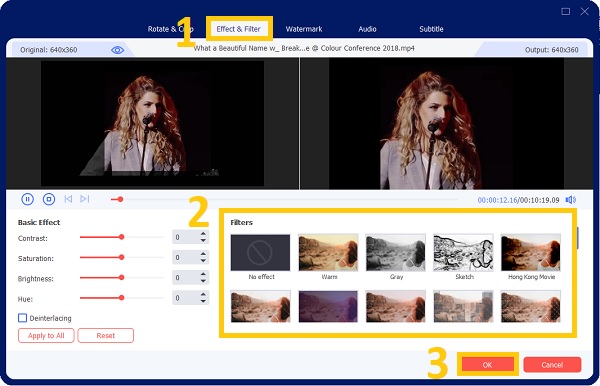Open the Subtitle tab
Viewport: 600px width, 386px height.
(431, 29)
